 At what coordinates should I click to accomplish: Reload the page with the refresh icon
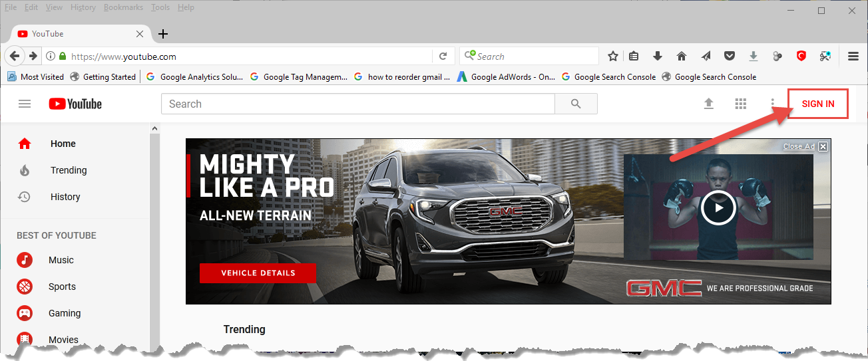443,57
